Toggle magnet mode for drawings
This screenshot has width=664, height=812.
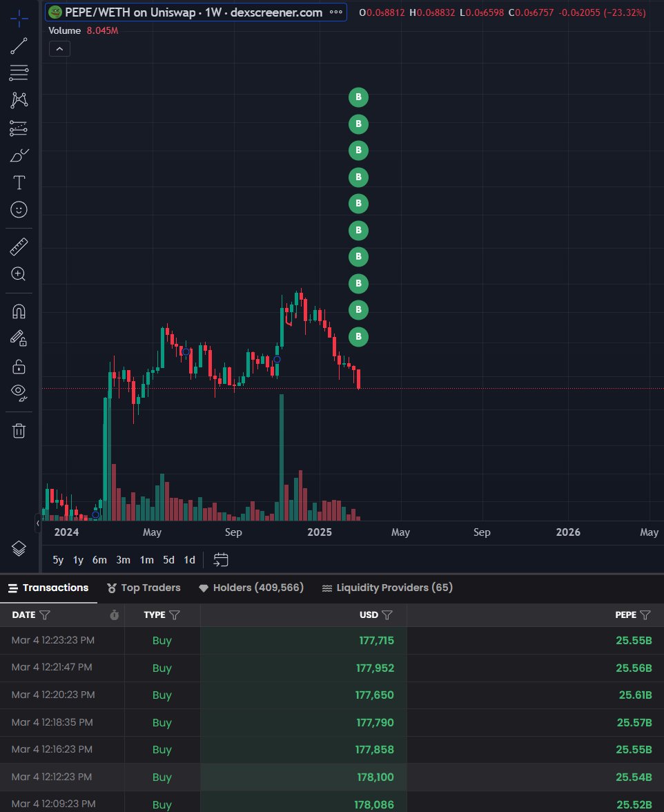point(19,311)
